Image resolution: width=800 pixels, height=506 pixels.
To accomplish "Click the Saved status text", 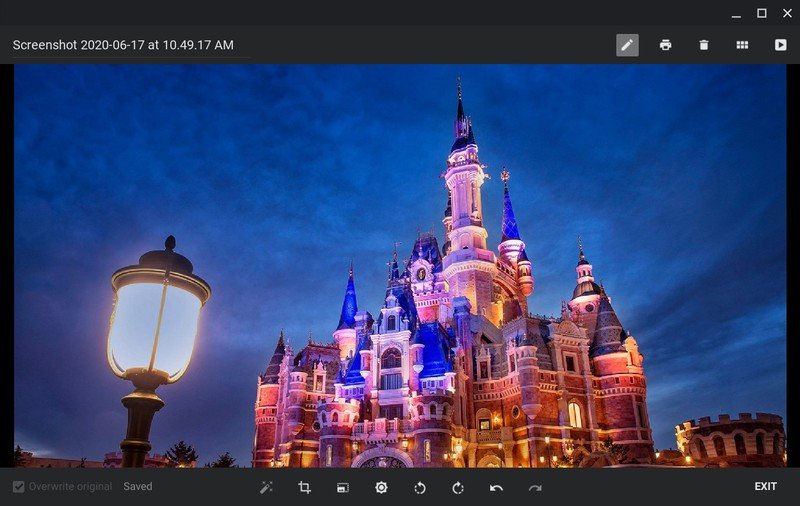I will 138,487.
